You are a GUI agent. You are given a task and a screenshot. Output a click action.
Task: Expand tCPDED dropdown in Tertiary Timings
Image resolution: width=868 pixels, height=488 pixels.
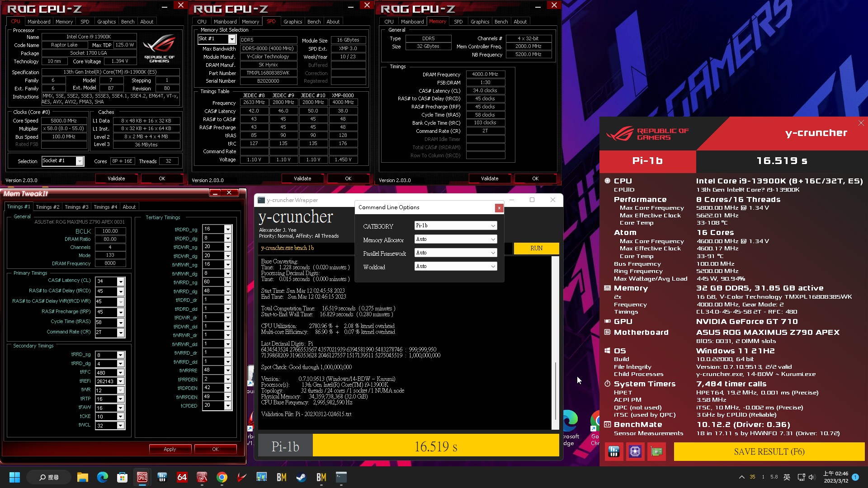(228, 406)
